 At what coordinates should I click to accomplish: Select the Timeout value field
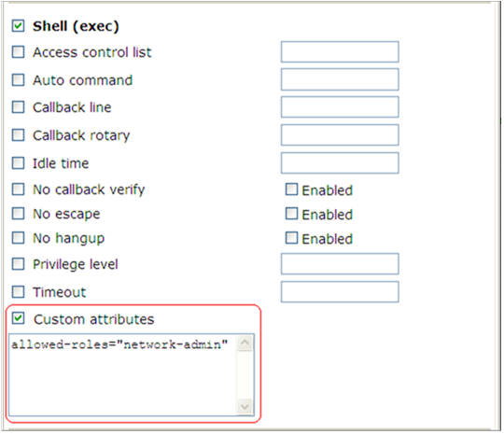click(340, 292)
